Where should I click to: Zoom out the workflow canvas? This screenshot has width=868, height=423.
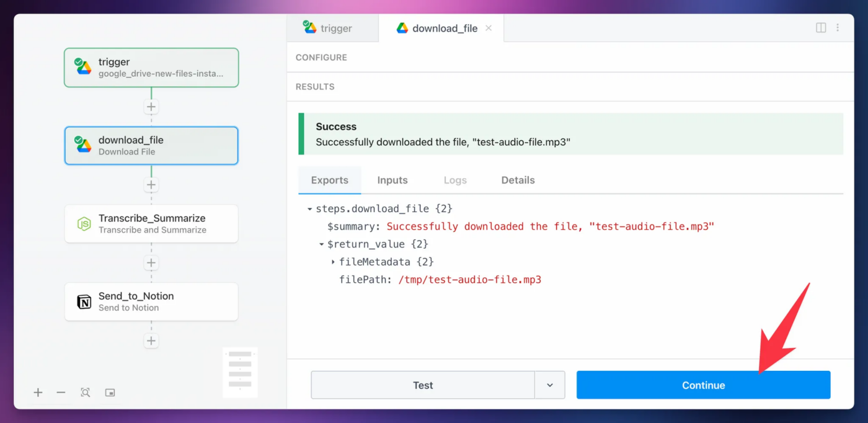coord(61,393)
